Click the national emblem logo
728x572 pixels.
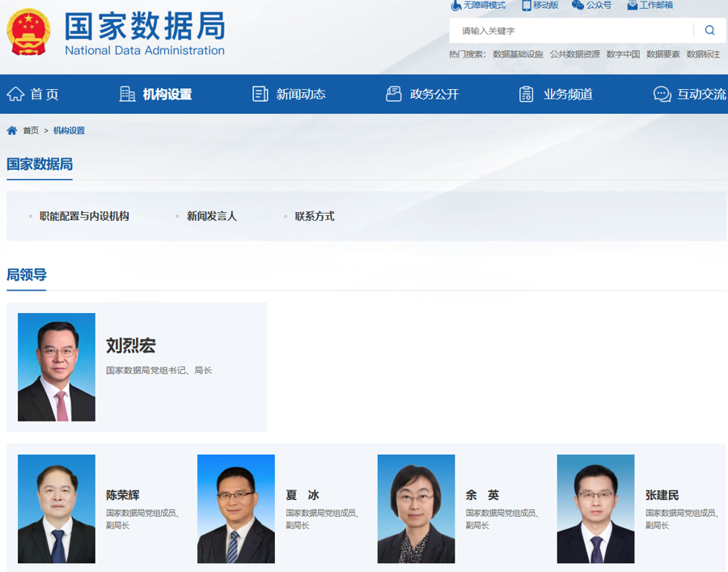coord(28,32)
